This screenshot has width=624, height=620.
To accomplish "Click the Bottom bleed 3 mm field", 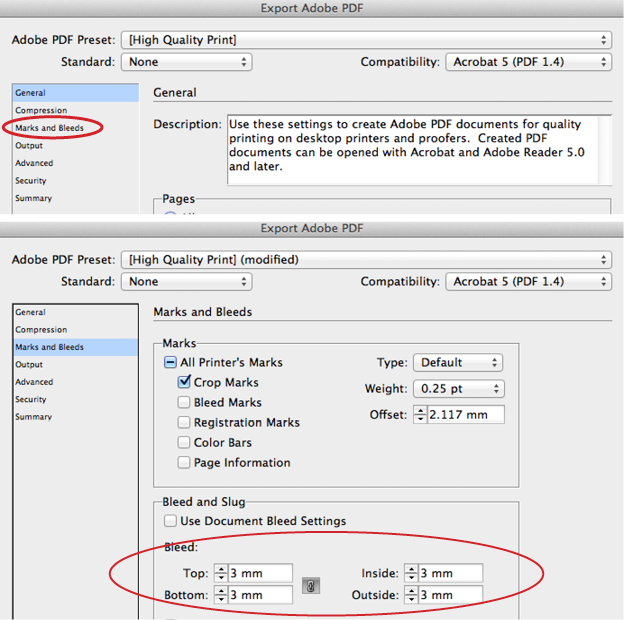I will pyautogui.click(x=261, y=595).
